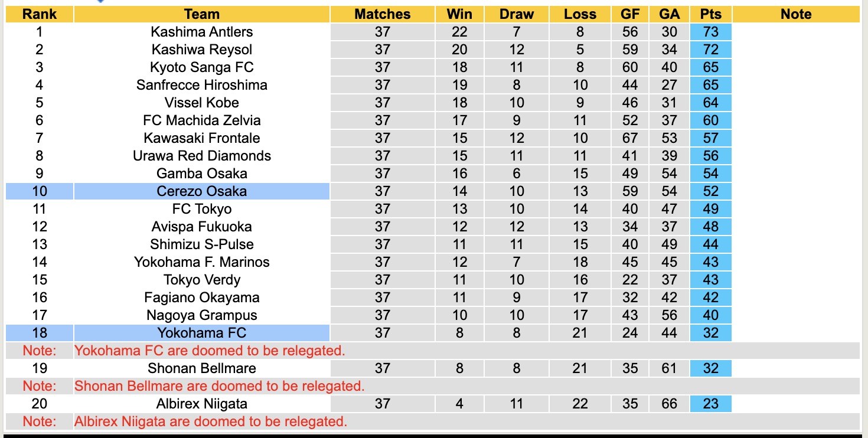
Task: Open the Yokohama FC team row
Action: pyautogui.click(x=201, y=333)
